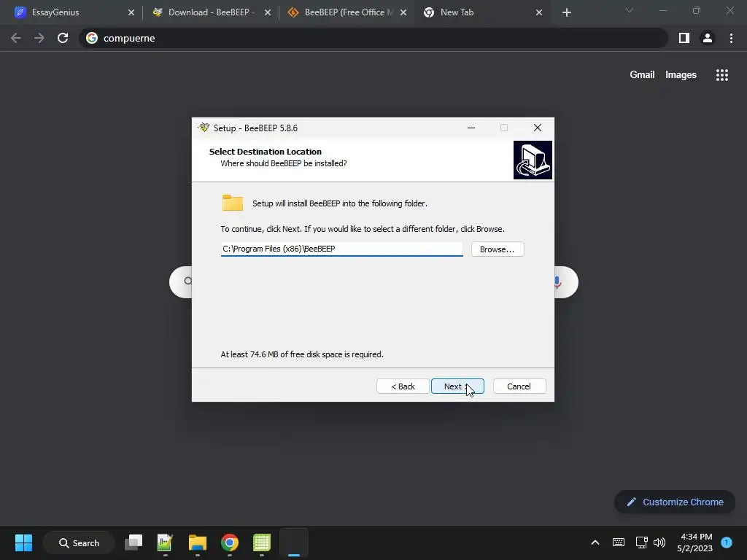Open touch keyboard tray icon
The height and width of the screenshot is (560, 747).
[x=619, y=542]
